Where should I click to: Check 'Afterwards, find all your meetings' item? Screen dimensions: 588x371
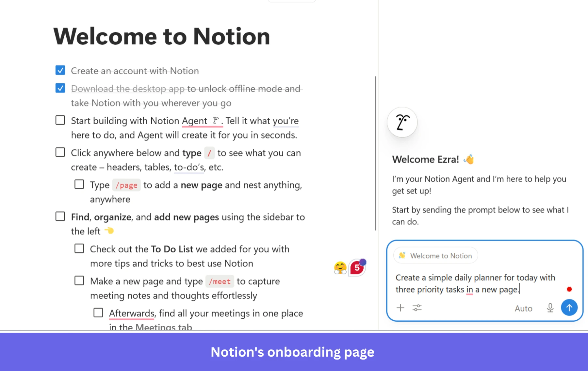pos(98,312)
